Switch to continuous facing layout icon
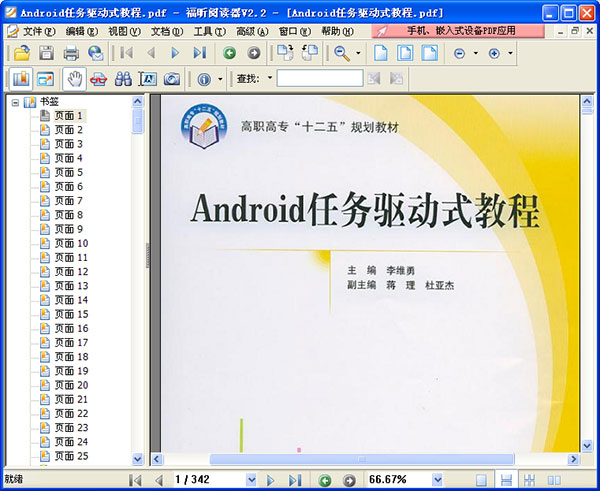Screen dimensions: 600x491 530,480
